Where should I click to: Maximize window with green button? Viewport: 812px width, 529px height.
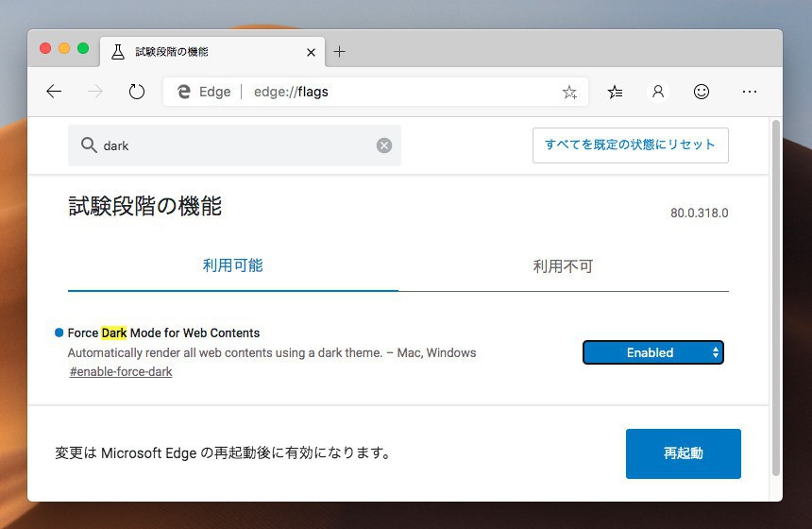[x=83, y=48]
